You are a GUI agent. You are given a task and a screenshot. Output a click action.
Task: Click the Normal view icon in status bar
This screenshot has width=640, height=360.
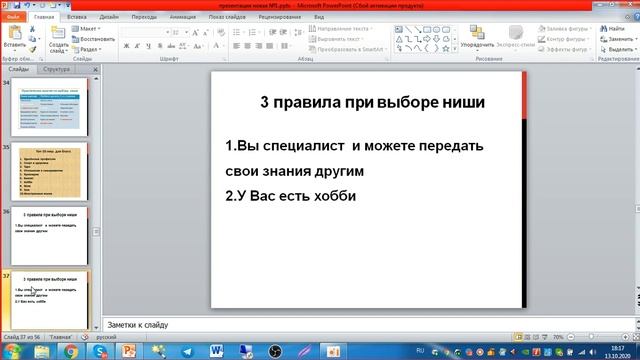click(x=518, y=337)
